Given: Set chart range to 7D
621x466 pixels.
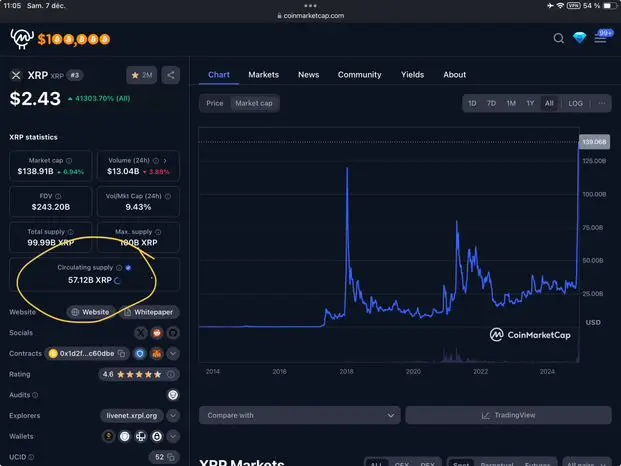Looking at the screenshot, I should pyautogui.click(x=491, y=103).
